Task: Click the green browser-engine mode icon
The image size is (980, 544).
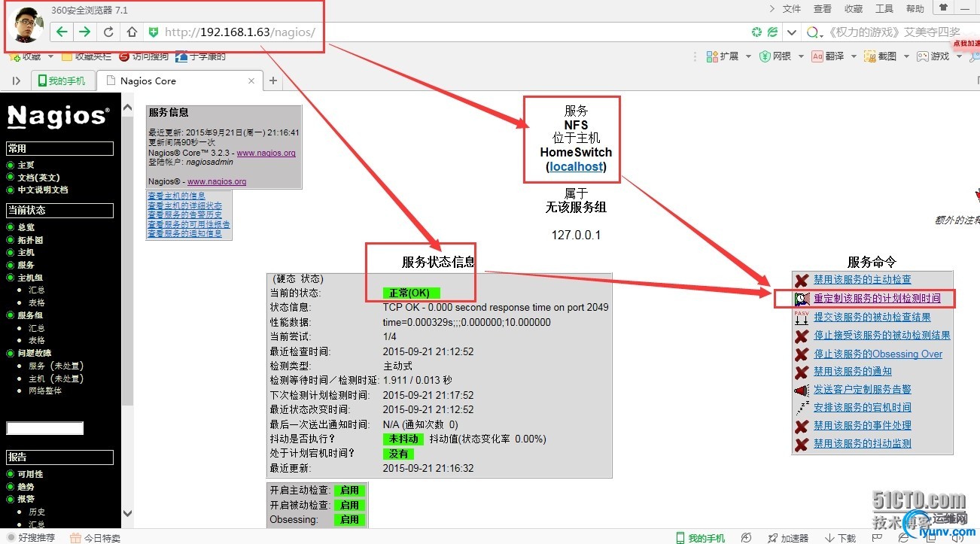Action: tap(772, 32)
